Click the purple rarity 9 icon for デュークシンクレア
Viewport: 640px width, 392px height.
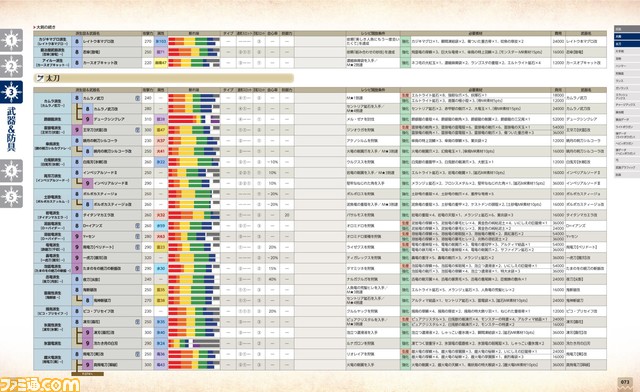click(x=87, y=119)
